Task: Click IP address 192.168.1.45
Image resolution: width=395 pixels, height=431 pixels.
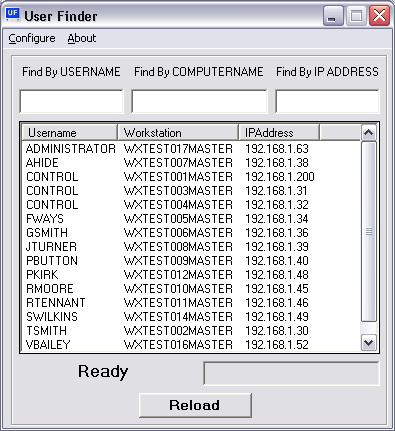Action: pyautogui.click(x=277, y=289)
